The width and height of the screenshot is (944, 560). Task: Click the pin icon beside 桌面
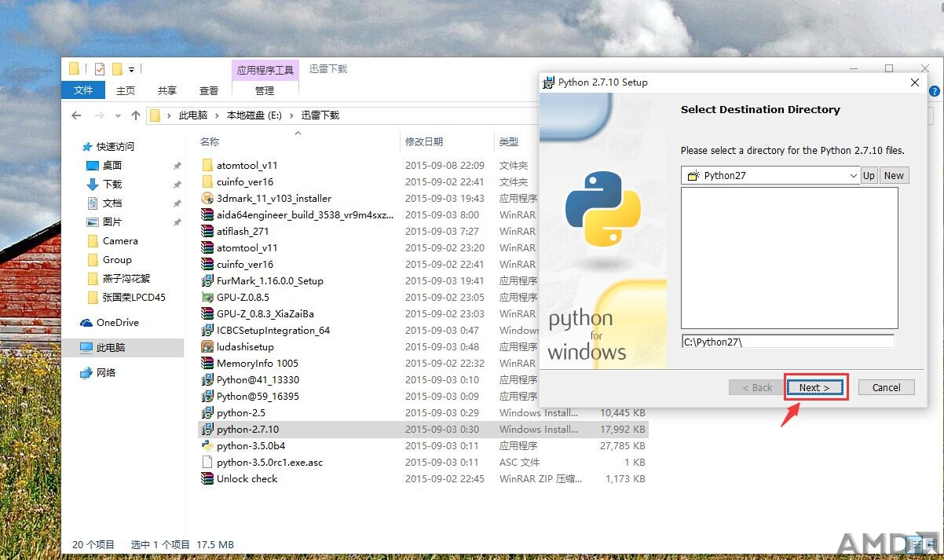click(x=177, y=166)
